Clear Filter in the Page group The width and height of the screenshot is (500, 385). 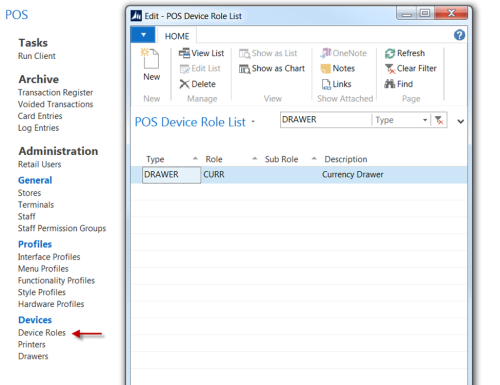[410, 69]
